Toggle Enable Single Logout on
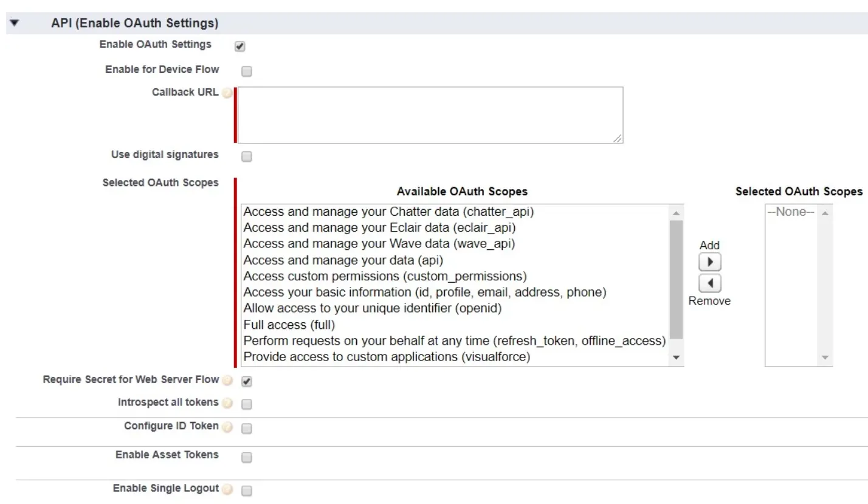Viewport: 868px width, 504px height. (246, 489)
